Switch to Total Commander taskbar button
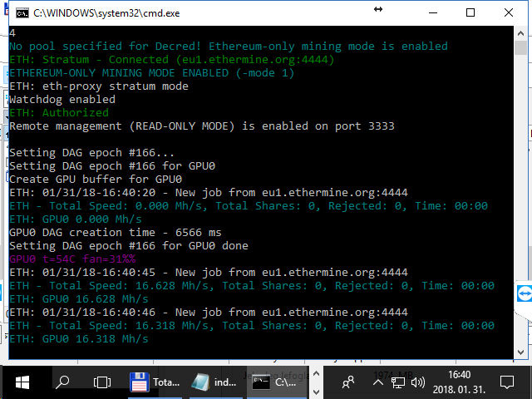The image size is (532, 399). tap(155, 382)
